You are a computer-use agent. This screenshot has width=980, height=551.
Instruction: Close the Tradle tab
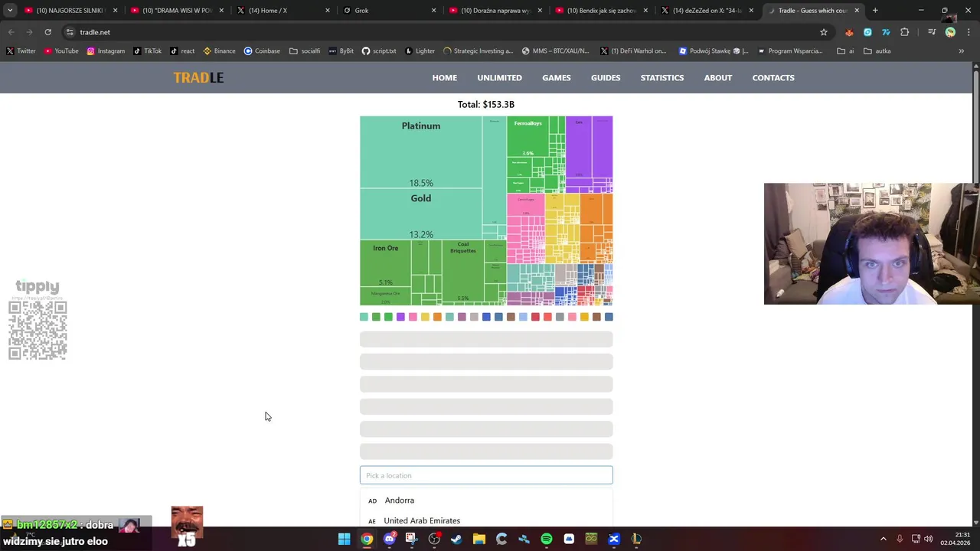(x=857, y=11)
